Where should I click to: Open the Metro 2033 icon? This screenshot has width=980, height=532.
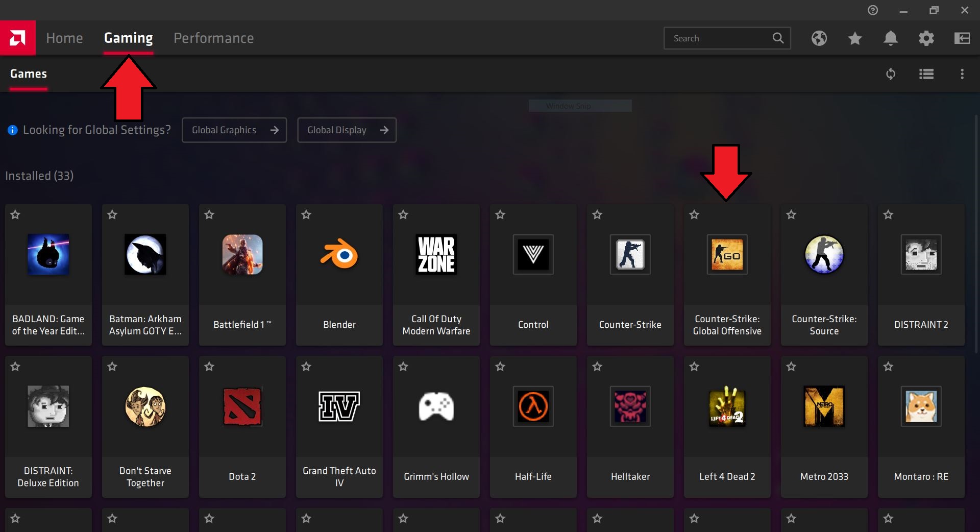click(824, 406)
